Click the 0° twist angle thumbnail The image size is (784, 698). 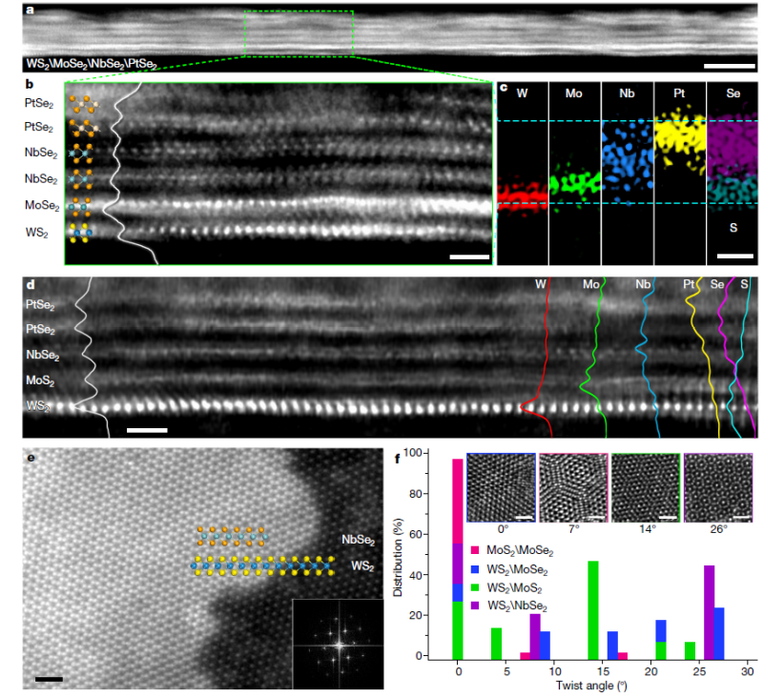pos(501,485)
